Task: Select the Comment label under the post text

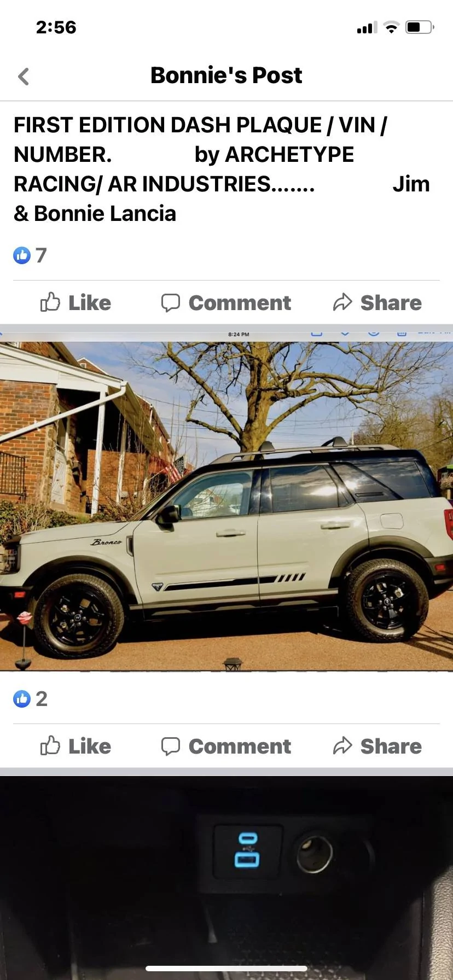Action: (x=240, y=302)
